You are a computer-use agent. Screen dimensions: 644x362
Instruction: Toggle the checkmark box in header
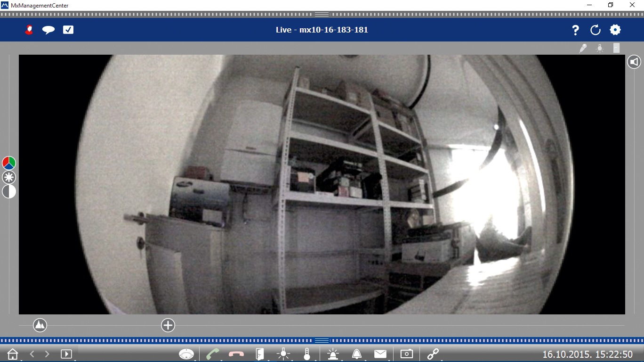68,30
